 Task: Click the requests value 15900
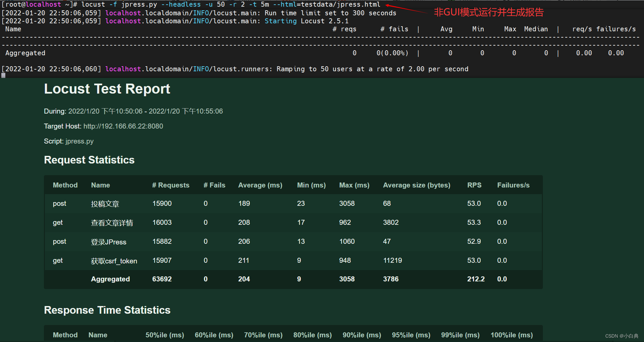tap(162, 203)
